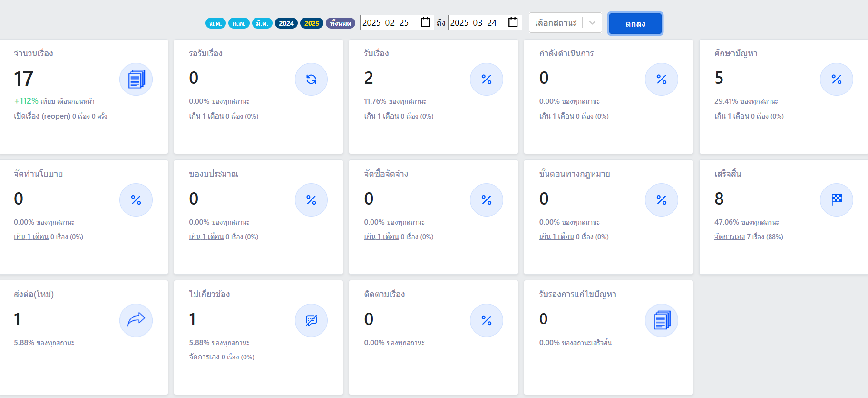868x398 pixels.
Task: Open เกิน 1 เดือน link in รับเรื่อง card
Action: pyautogui.click(x=381, y=116)
